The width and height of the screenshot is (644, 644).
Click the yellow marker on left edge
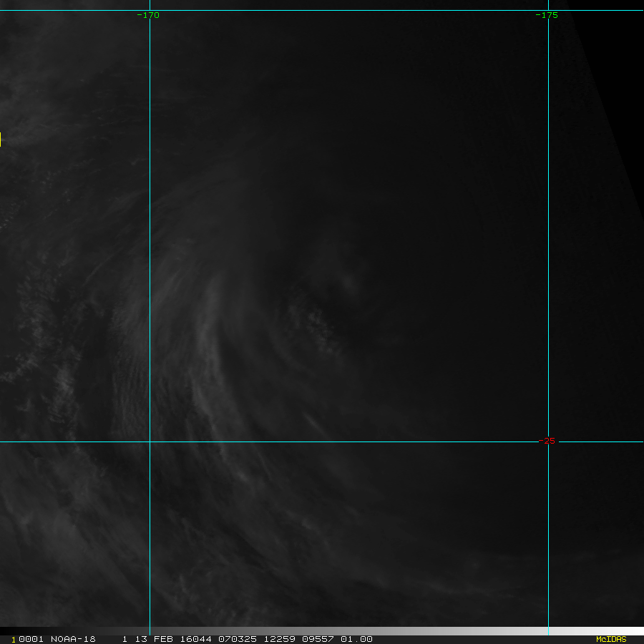pos(1,140)
